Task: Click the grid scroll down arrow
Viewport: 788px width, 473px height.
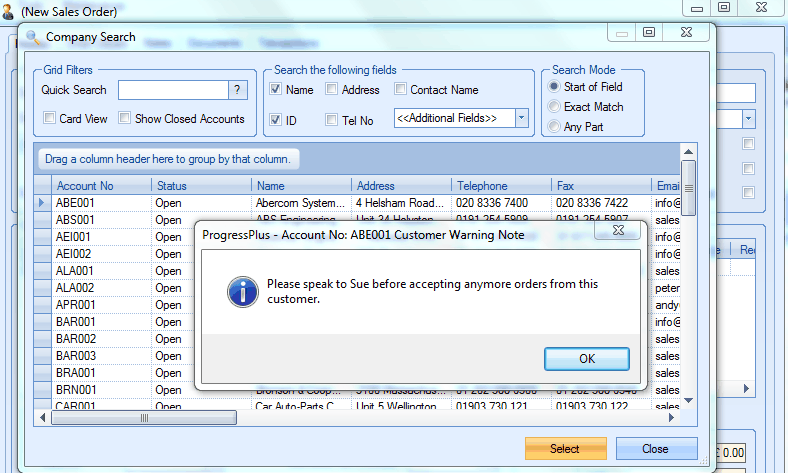Action: (x=688, y=401)
